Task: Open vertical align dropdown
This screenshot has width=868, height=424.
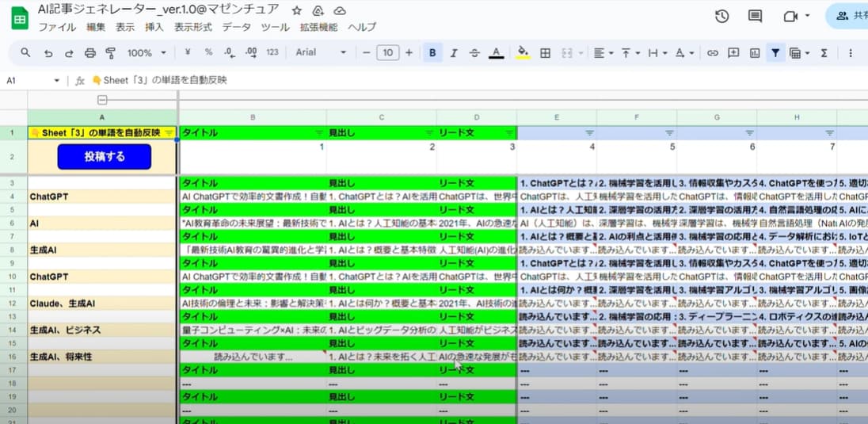Action: tap(630, 52)
